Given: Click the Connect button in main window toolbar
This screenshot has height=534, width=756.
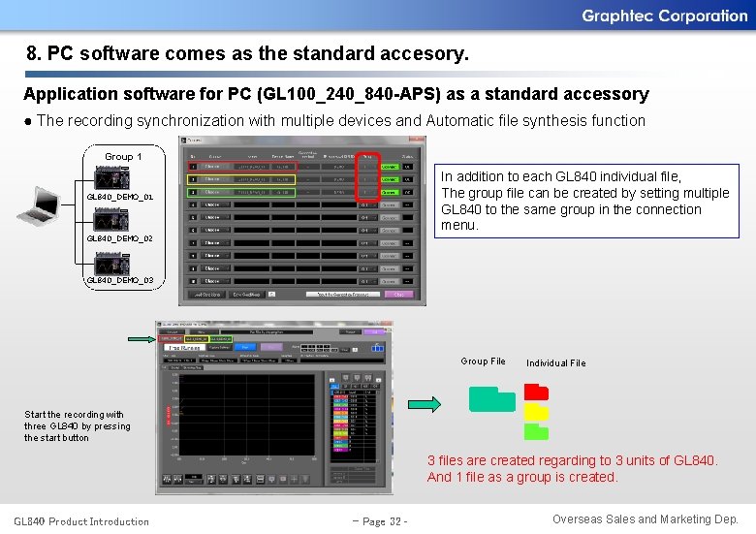Looking at the screenshot, I should [173, 332].
